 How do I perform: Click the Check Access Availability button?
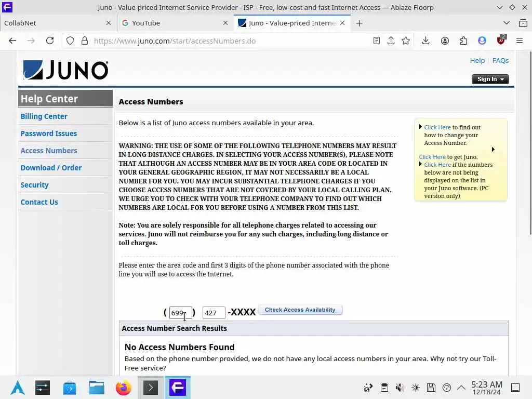coord(300,310)
